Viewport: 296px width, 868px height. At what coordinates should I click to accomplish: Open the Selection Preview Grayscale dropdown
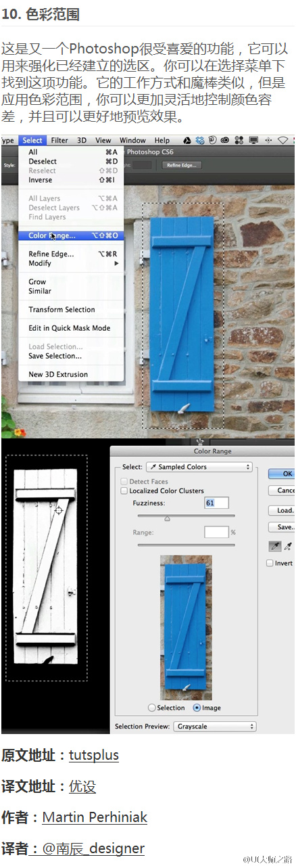point(215,727)
